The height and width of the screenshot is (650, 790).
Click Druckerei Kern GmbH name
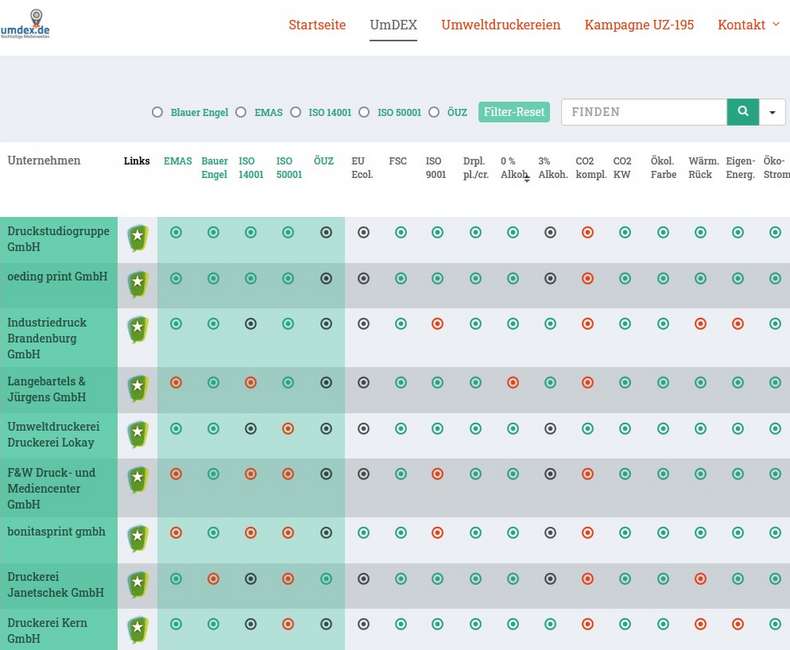pos(47,630)
